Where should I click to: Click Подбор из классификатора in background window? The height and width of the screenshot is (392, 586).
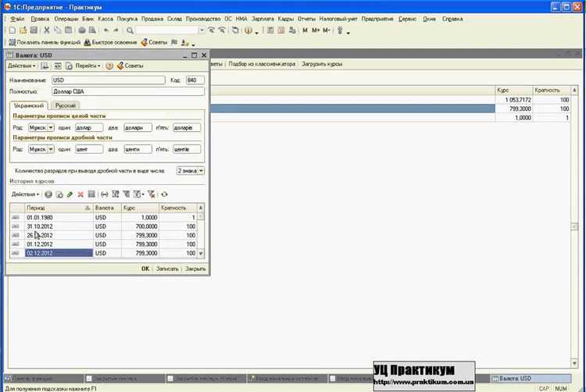click(x=262, y=64)
